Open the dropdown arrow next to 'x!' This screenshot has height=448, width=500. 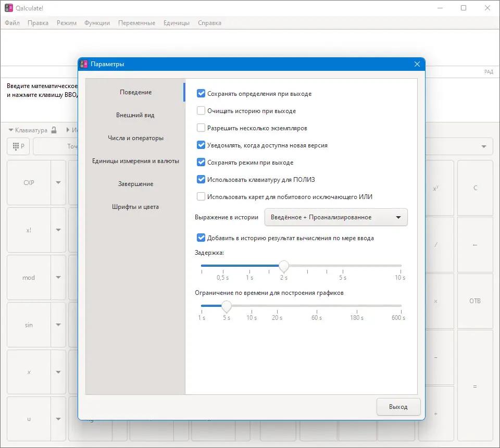[58, 230]
